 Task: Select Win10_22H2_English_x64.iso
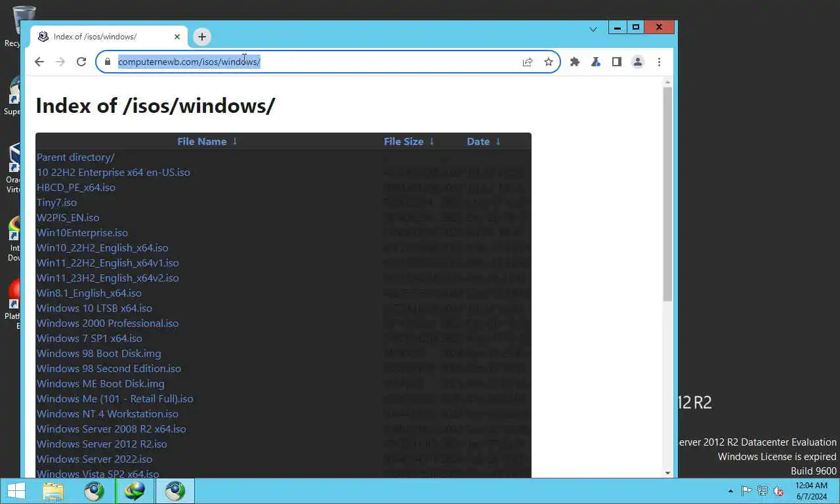pos(102,248)
